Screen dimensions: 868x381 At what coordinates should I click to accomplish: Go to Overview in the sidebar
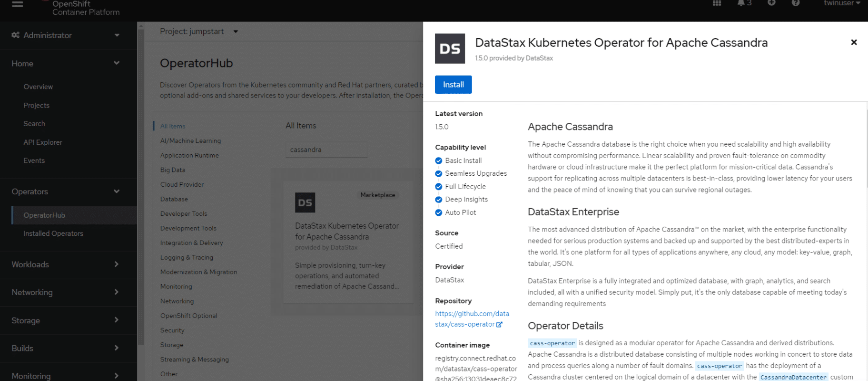[x=38, y=87]
